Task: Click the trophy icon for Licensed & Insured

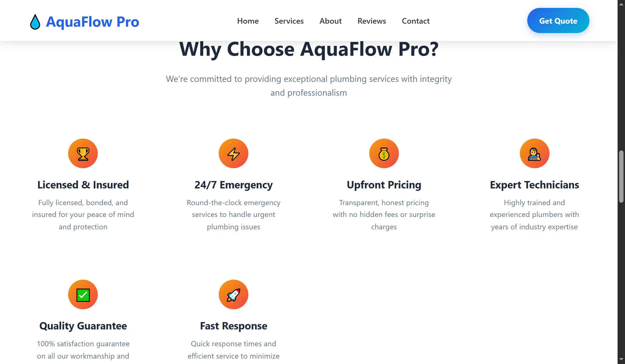Action: (x=83, y=154)
